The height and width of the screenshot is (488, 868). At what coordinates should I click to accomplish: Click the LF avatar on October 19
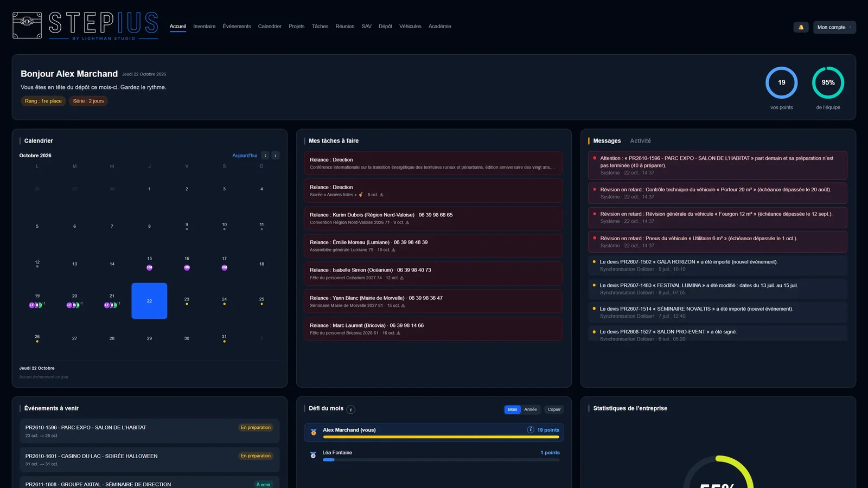31,305
